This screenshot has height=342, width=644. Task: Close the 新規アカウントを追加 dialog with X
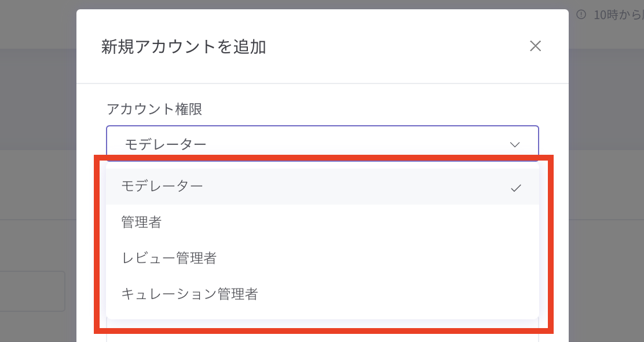pyautogui.click(x=535, y=46)
